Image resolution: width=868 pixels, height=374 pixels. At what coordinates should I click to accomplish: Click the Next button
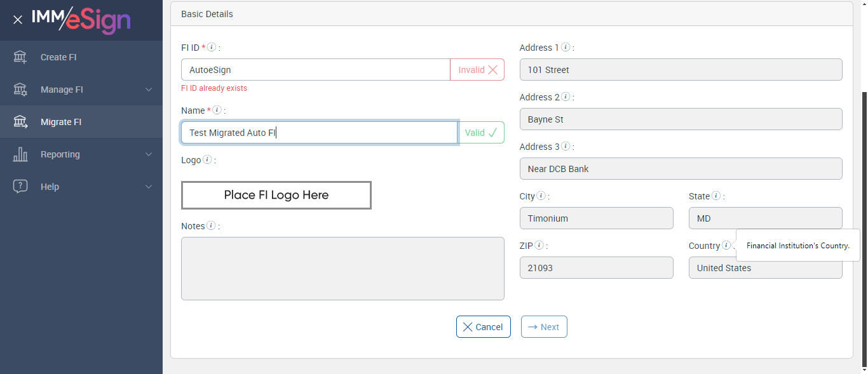(544, 327)
